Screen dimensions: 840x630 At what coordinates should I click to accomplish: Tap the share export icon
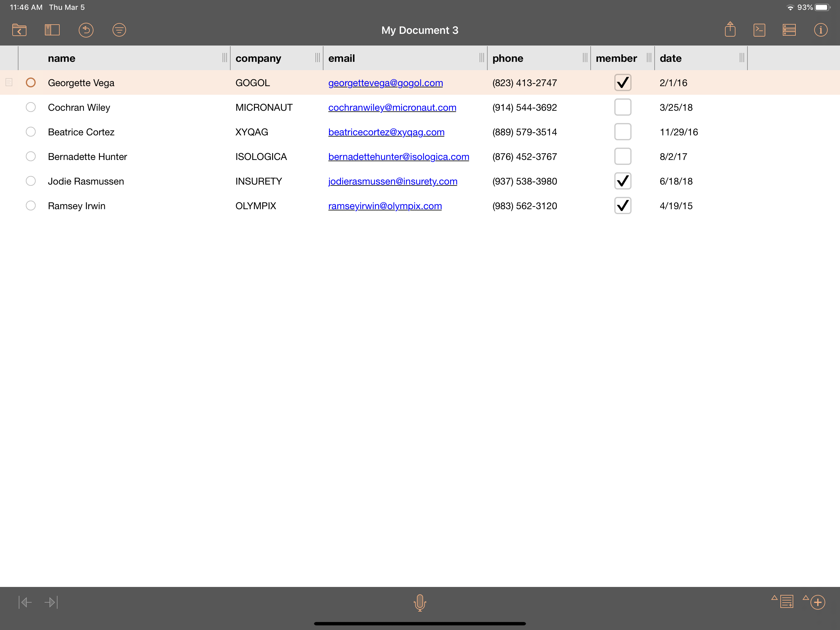tap(730, 30)
